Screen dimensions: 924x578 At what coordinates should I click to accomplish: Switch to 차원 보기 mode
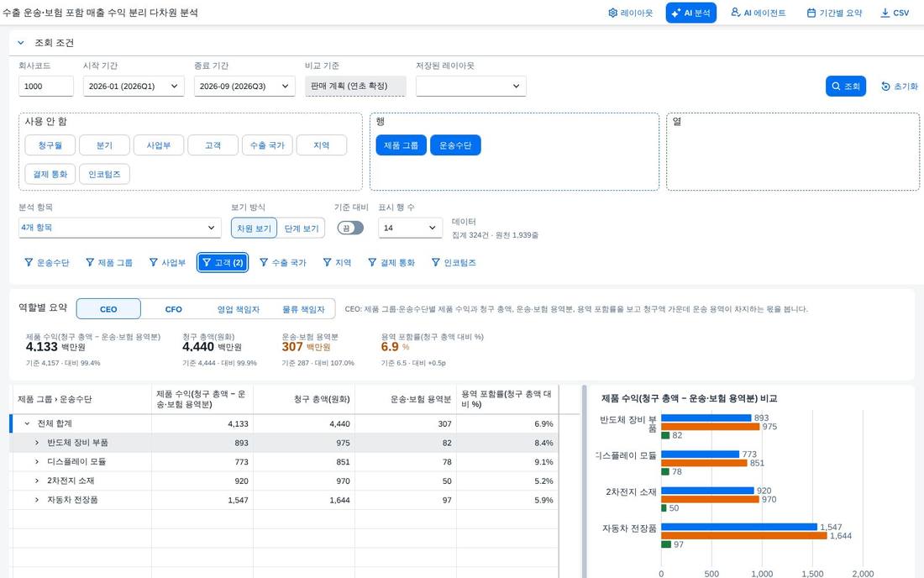click(254, 228)
